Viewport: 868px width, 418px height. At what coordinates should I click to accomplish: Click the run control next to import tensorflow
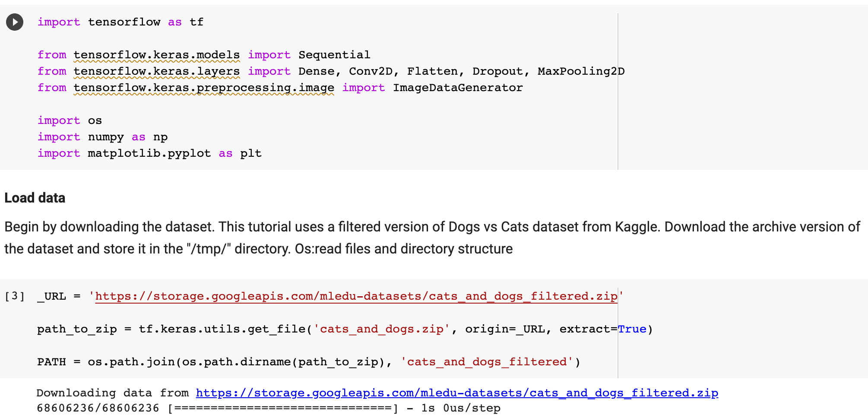[14, 22]
